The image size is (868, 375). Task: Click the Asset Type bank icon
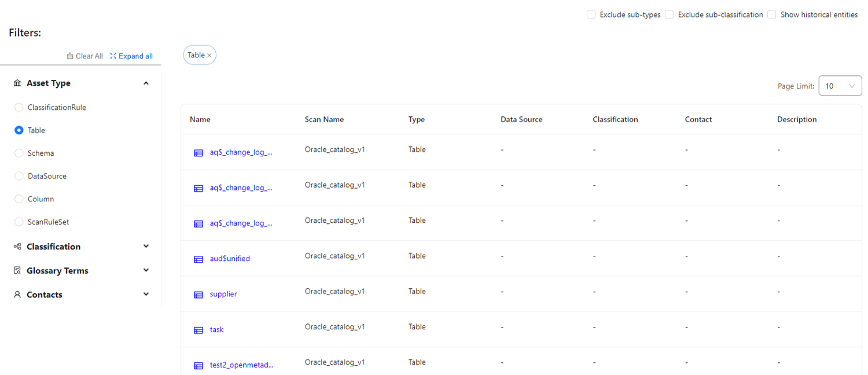click(x=17, y=83)
